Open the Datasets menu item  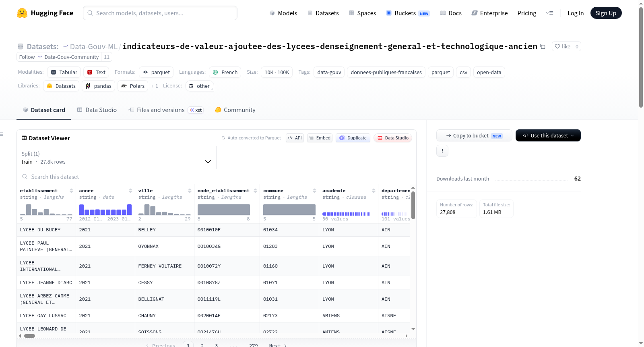tap(323, 13)
